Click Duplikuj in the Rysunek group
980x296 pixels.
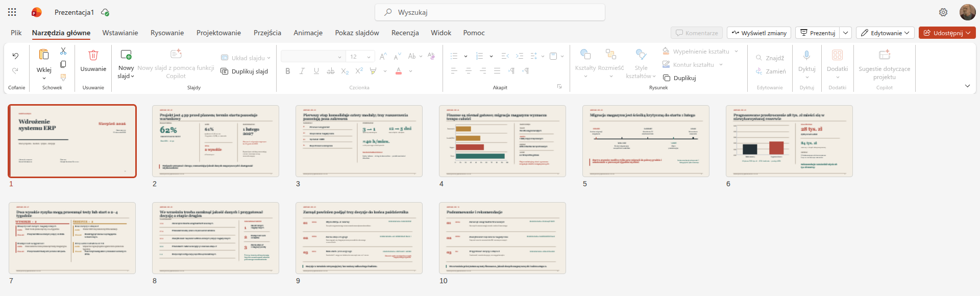pyautogui.click(x=679, y=78)
